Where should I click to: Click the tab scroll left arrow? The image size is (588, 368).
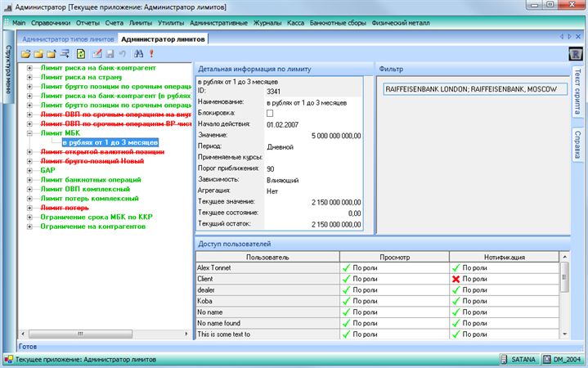(x=562, y=36)
